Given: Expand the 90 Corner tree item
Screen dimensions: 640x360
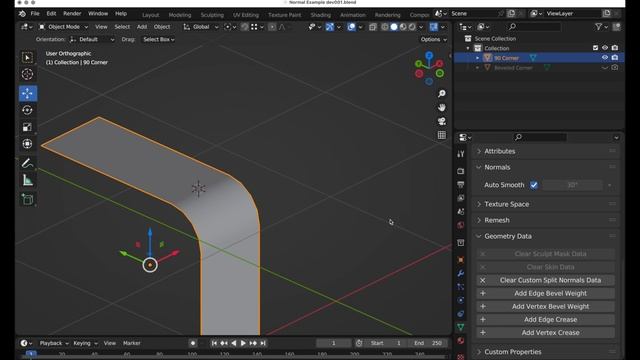Looking at the screenshot, I should [x=478, y=58].
